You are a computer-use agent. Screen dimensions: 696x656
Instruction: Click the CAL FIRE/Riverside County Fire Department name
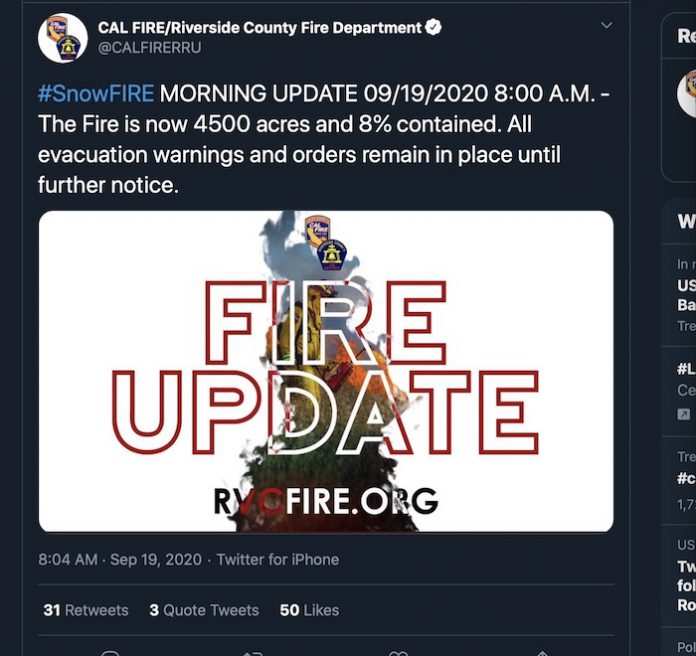259,28
